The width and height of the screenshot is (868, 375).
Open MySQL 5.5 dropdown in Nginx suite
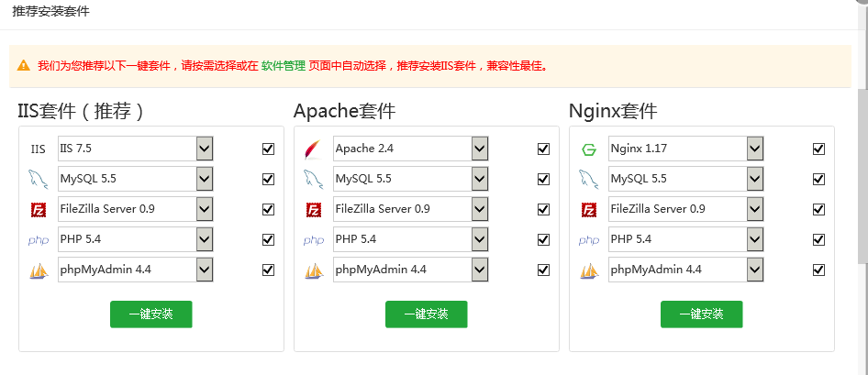coord(686,179)
